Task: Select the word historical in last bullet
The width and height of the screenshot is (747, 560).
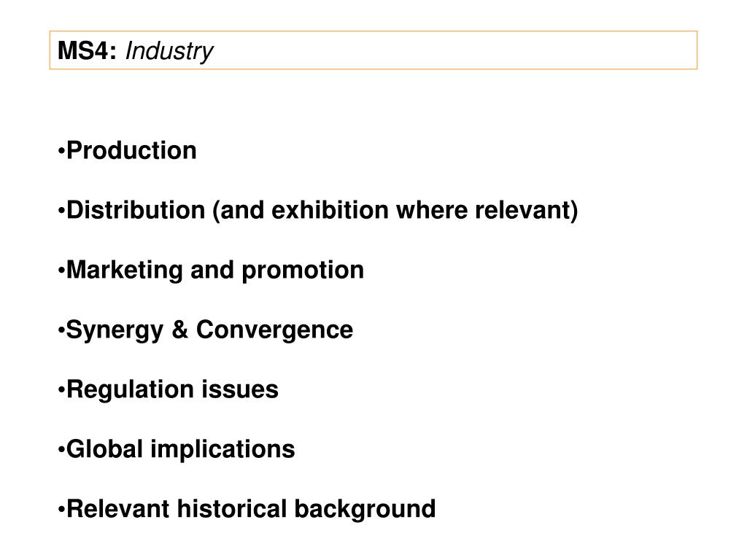Action: coord(231,508)
